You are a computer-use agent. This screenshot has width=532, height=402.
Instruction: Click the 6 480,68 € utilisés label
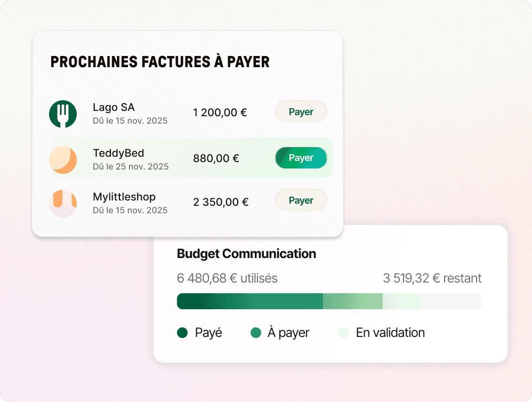[x=227, y=278]
